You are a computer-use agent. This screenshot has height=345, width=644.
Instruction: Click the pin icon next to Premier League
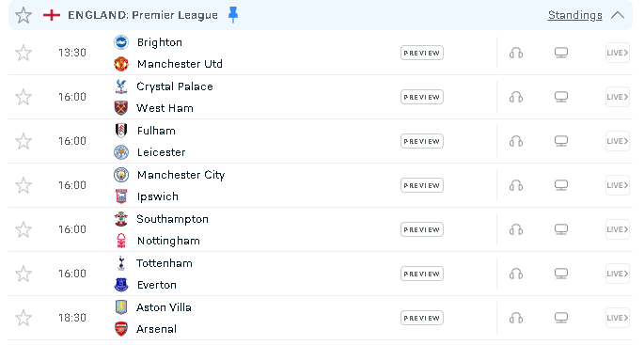click(x=233, y=15)
